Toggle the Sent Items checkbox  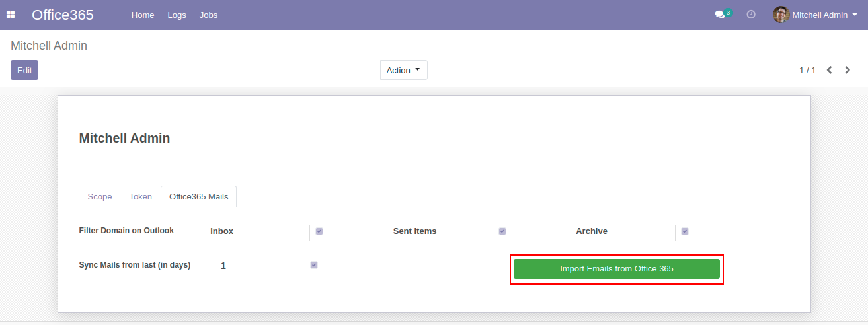coord(502,231)
